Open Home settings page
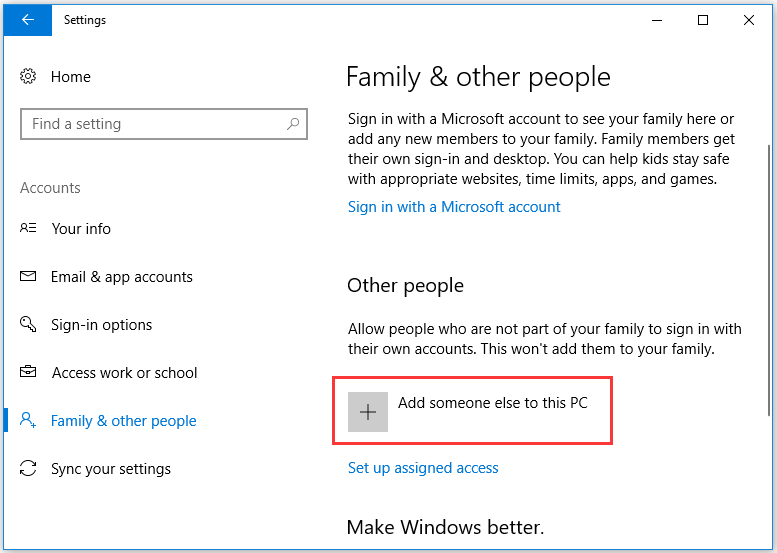777x553 pixels. click(x=71, y=77)
